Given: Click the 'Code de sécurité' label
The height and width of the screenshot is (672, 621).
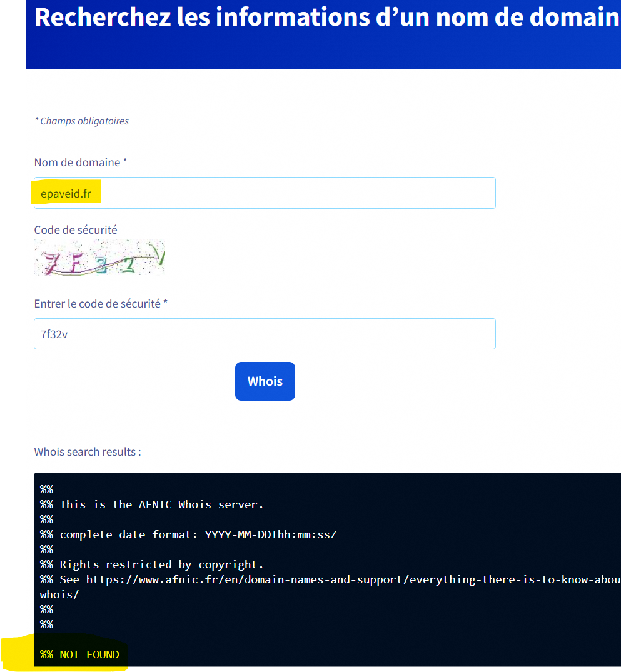Looking at the screenshot, I should (76, 230).
